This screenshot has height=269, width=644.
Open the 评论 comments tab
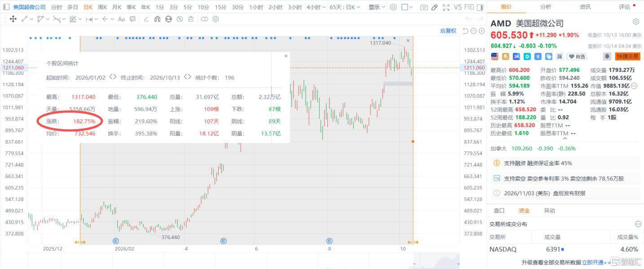pos(625,7)
